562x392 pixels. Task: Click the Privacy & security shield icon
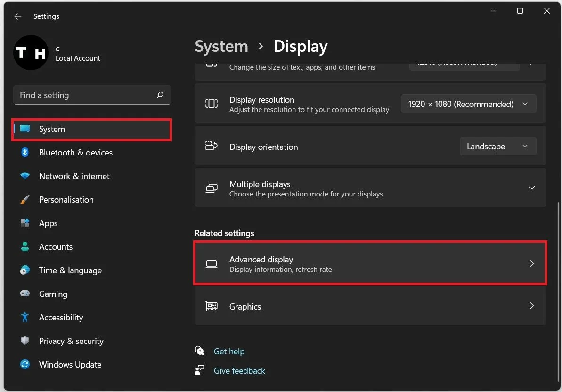(24, 341)
